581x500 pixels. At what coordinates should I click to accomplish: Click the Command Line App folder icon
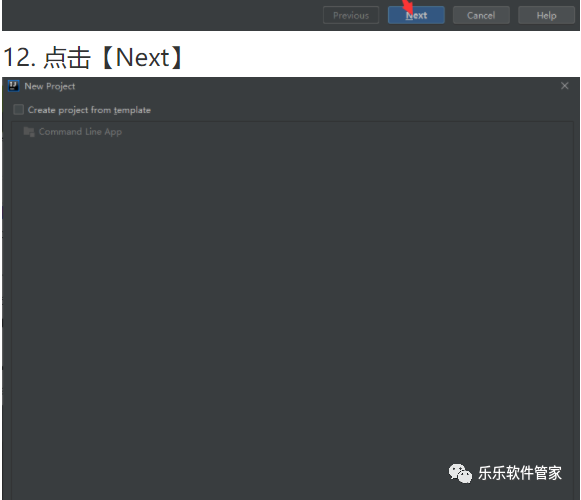click(x=29, y=132)
